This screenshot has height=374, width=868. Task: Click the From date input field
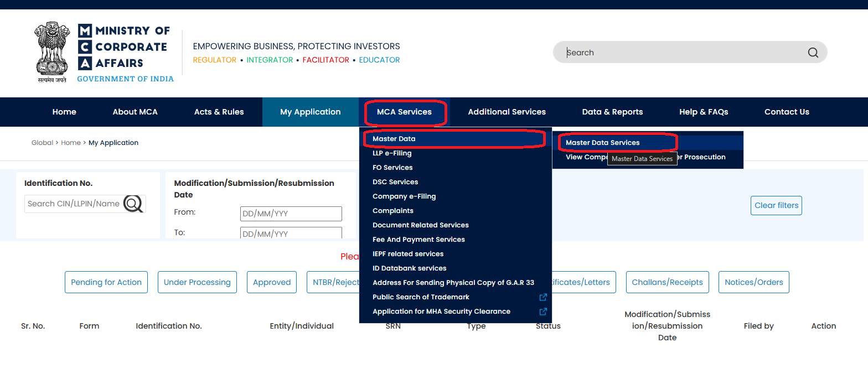[x=291, y=214]
